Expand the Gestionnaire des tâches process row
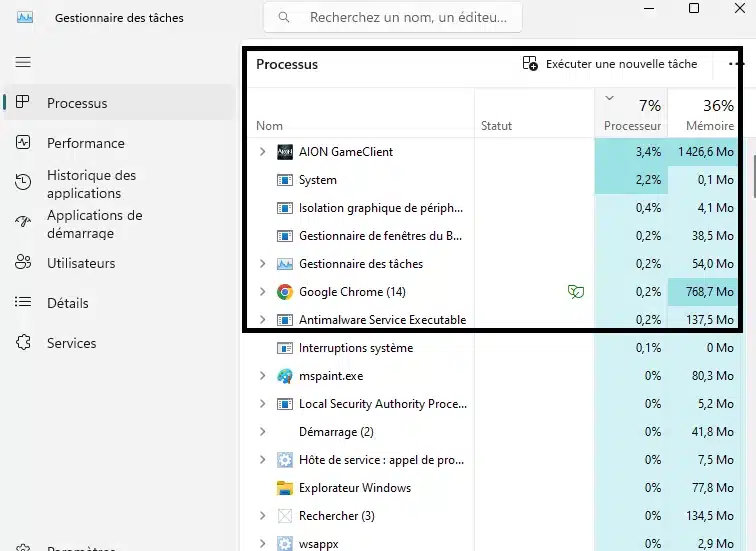Viewport: 756px width, 551px height. pos(263,264)
